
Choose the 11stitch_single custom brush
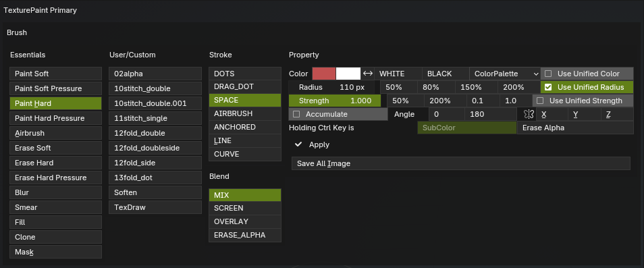point(155,118)
